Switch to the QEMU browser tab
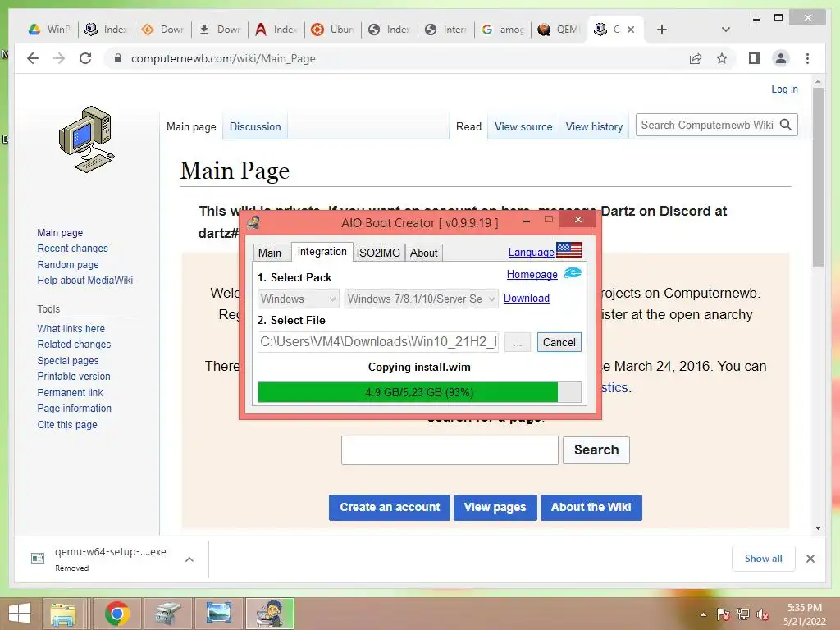 (559, 30)
